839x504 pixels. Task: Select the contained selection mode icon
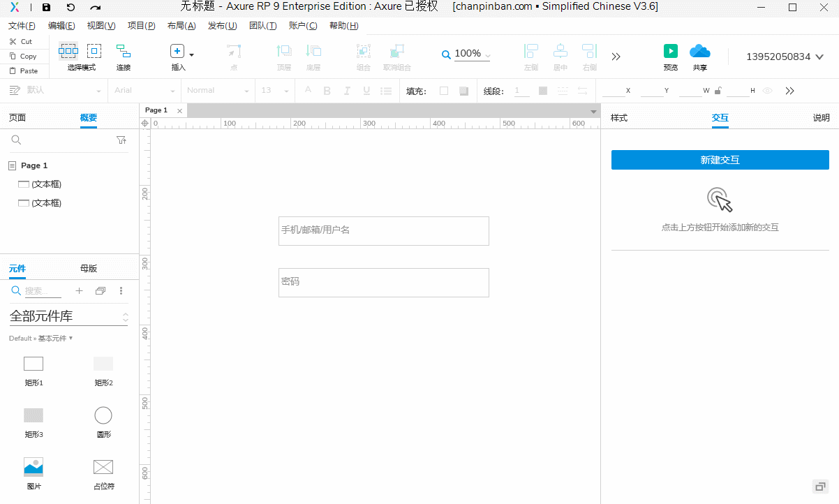[x=94, y=51]
